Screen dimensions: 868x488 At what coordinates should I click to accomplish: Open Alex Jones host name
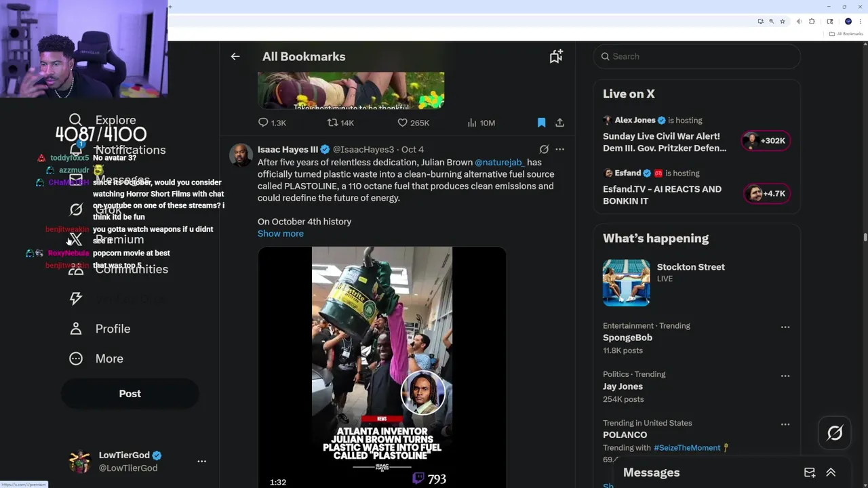pyautogui.click(x=635, y=120)
